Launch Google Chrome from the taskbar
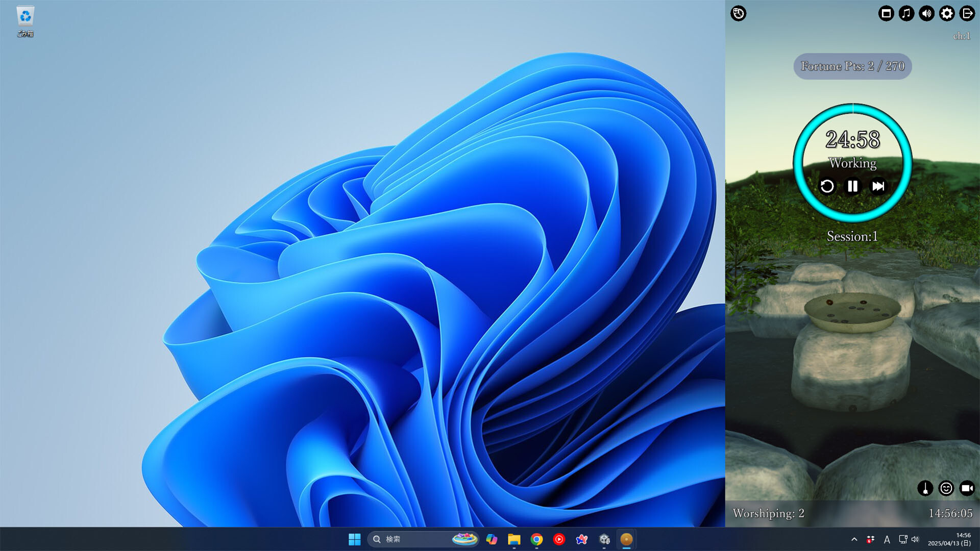 [536, 539]
